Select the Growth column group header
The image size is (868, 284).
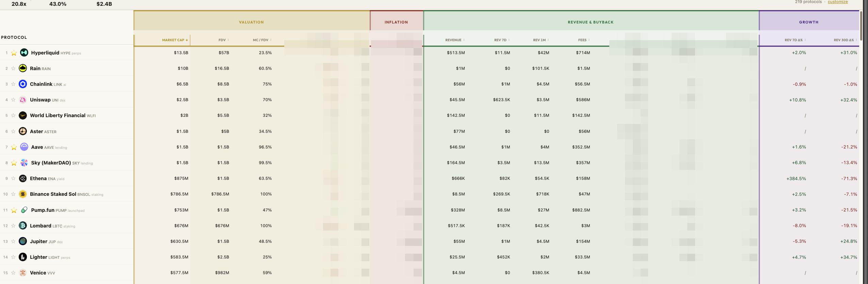click(x=809, y=22)
